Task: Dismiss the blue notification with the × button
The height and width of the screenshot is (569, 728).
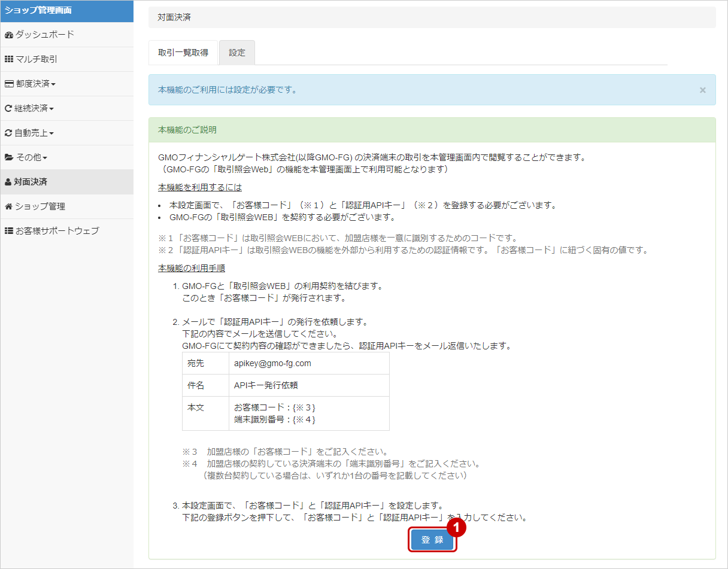Action: 702,90
